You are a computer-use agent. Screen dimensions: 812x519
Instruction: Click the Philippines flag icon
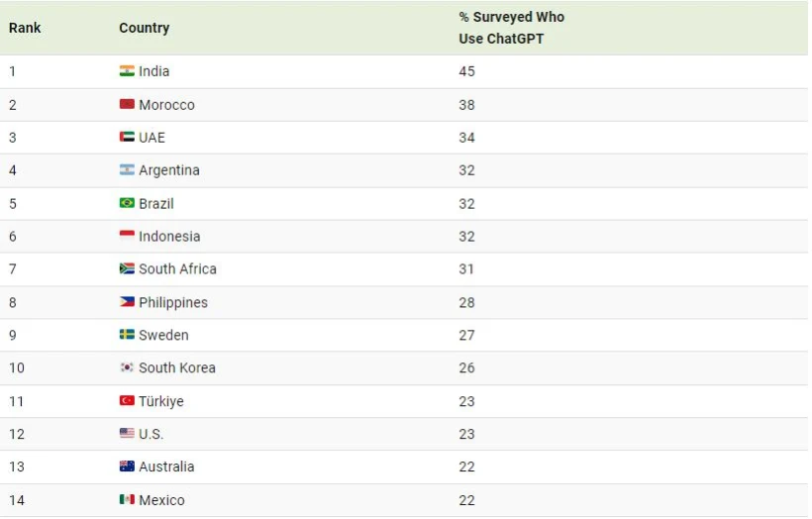127,302
